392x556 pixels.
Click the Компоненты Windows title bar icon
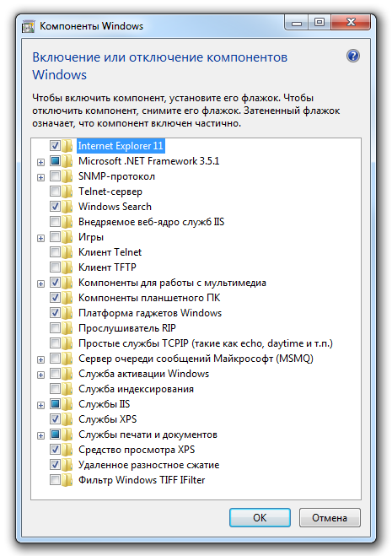click(x=28, y=27)
